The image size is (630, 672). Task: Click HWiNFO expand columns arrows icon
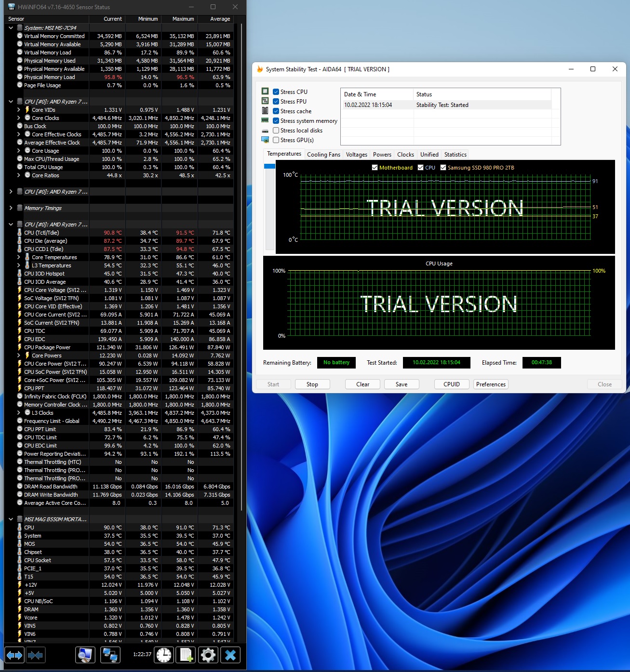[x=14, y=655]
